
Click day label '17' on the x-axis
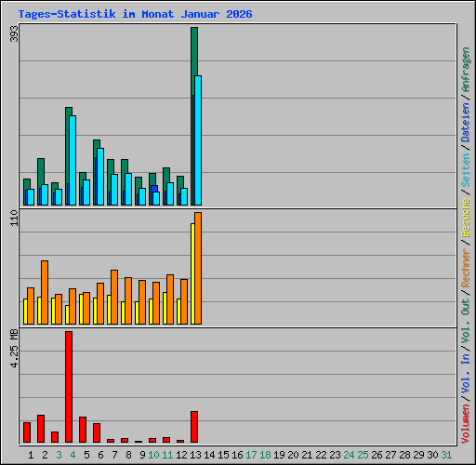[x=251, y=455]
